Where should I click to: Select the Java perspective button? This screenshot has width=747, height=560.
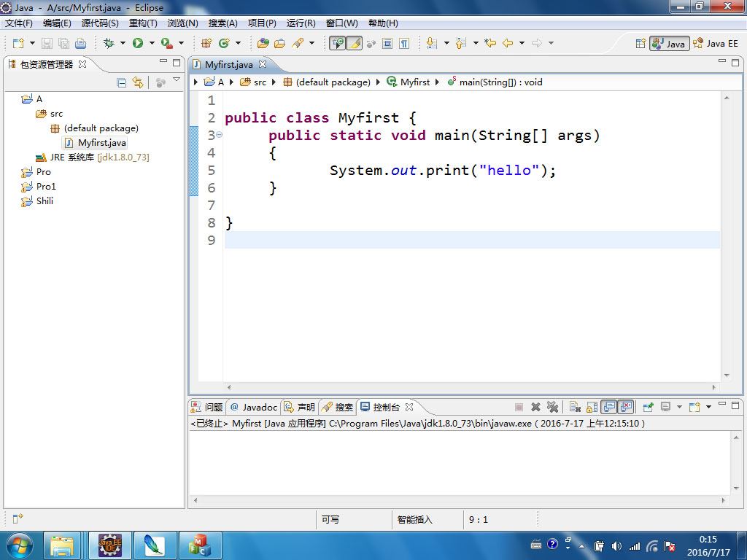tap(670, 44)
